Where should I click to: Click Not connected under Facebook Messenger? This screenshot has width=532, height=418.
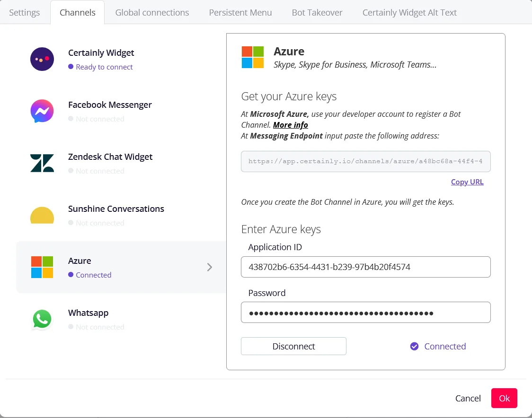[100, 119]
